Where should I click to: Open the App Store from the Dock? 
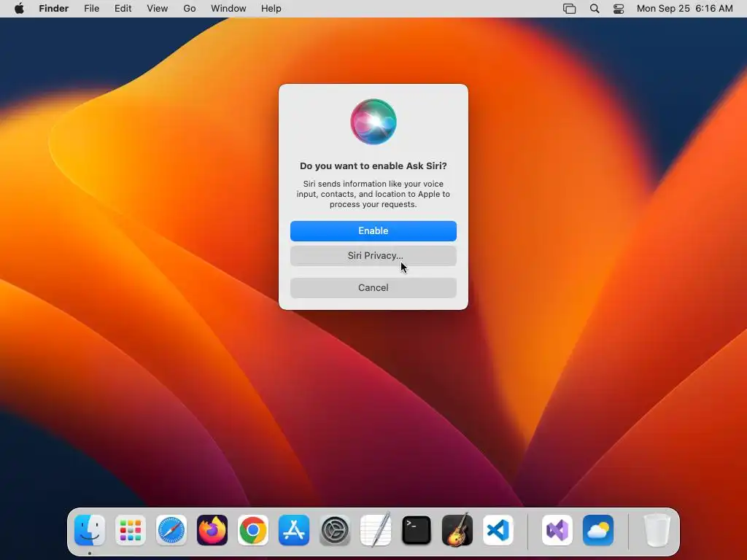pyautogui.click(x=294, y=530)
